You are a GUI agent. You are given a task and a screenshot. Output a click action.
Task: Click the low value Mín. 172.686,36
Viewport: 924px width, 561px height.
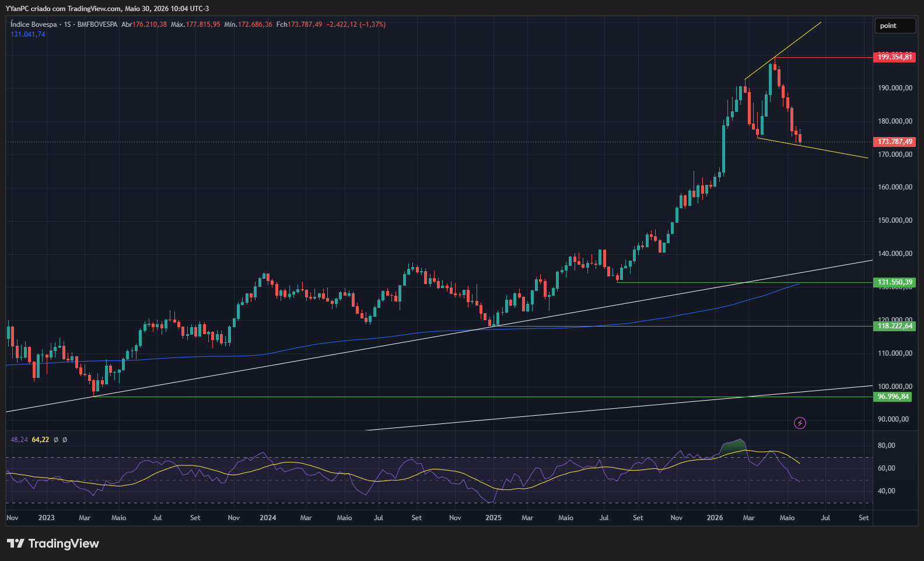[248, 24]
